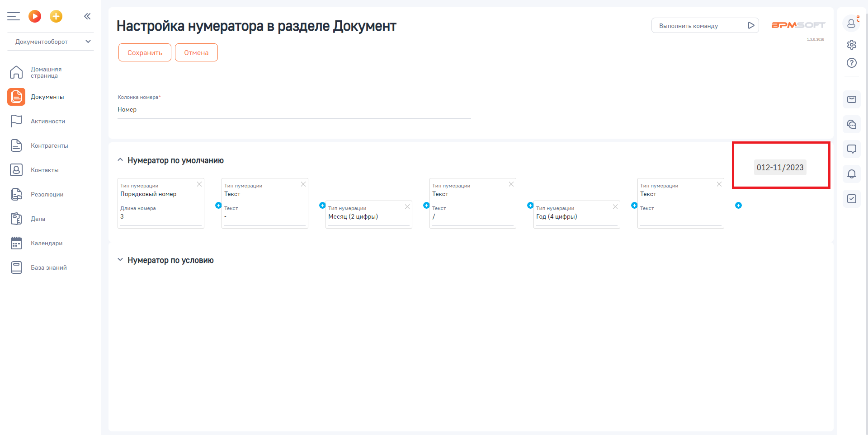Remove the last empty Текст block
The image size is (868, 435).
(x=719, y=184)
